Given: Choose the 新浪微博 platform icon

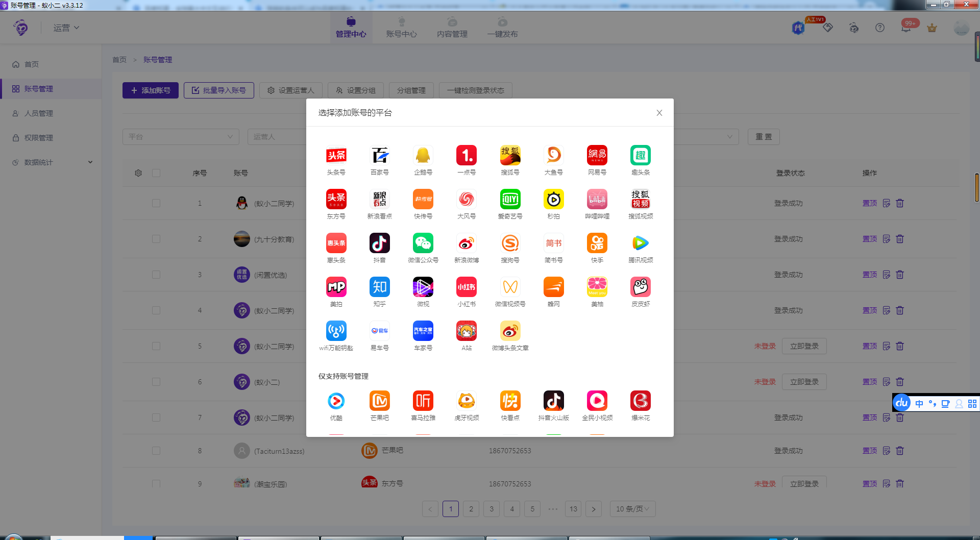Looking at the screenshot, I should coord(467,243).
